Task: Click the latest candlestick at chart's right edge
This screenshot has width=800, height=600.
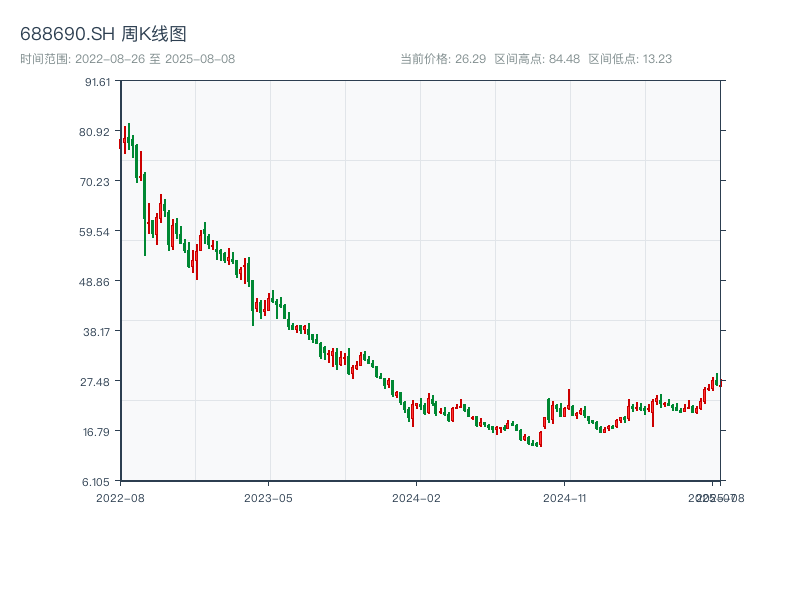Action: click(719, 382)
